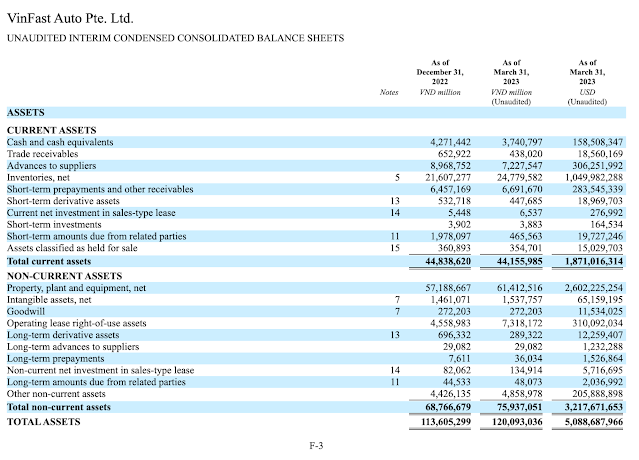Select value 276,992 in current lease investment row
639x460 pixels.
pyautogui.click(x=606, y=213)
